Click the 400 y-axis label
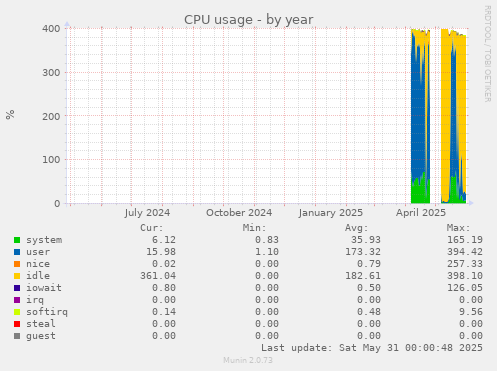This screenshot has width=497, height=371. 51,29
